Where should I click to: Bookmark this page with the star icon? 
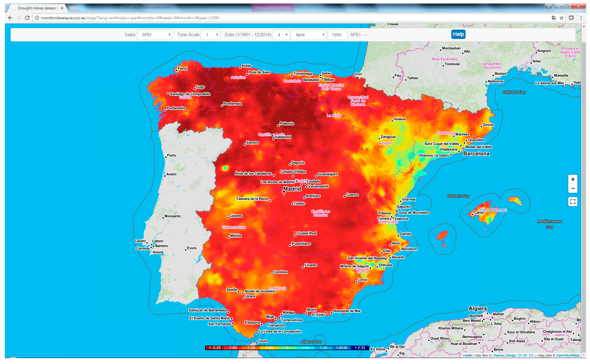click(x=561, y=18)
